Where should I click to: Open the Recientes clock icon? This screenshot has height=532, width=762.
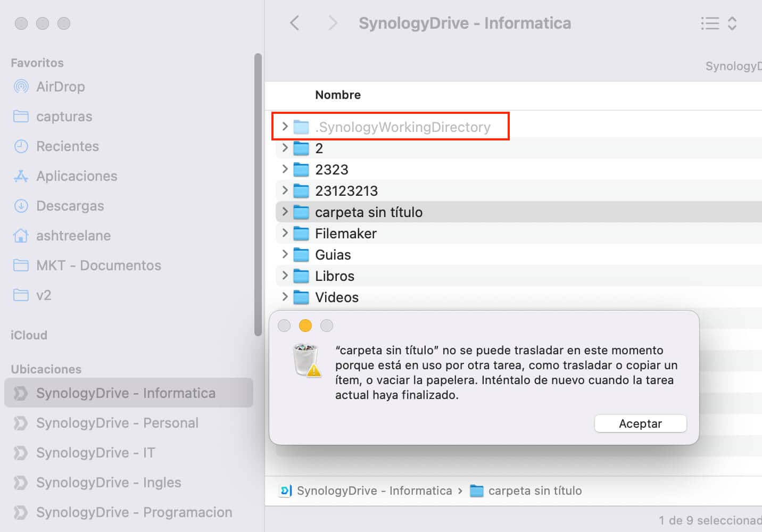tap(21, 146)
